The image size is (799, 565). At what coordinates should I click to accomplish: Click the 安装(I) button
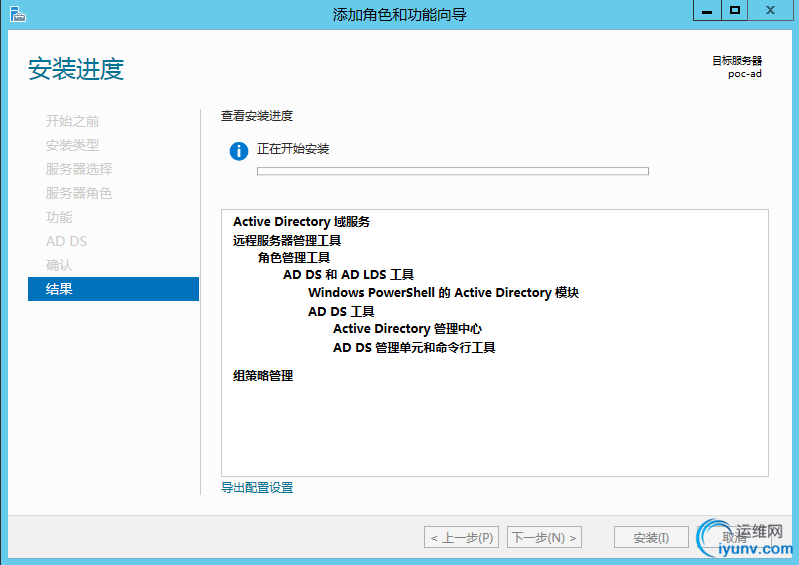(x=651, y=537)
